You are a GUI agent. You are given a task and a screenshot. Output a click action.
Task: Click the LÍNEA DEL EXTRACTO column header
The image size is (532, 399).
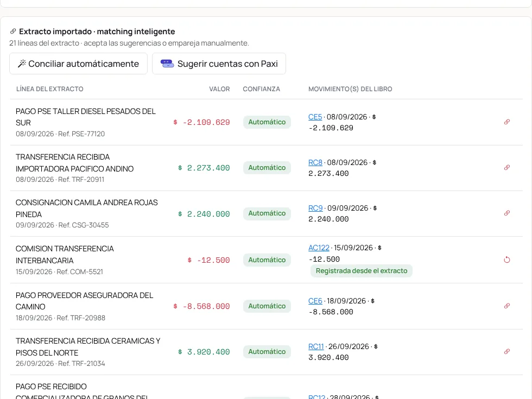click(50, 89)
